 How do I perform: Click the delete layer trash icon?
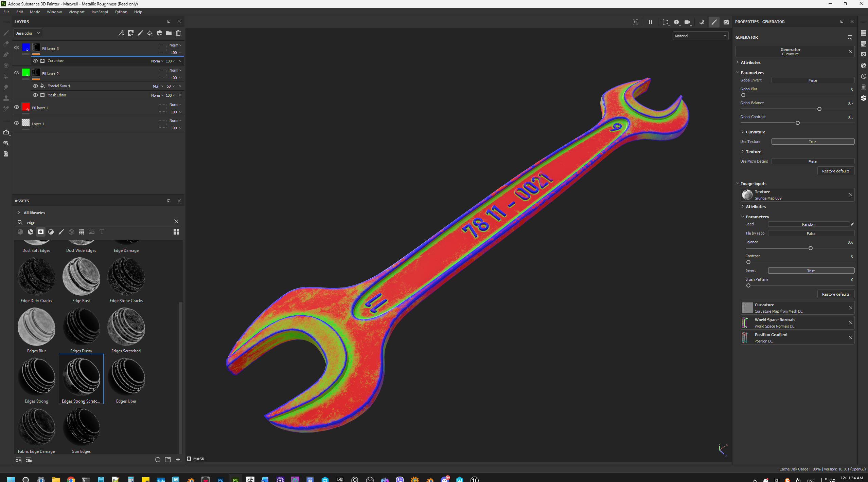click(178, 33)
